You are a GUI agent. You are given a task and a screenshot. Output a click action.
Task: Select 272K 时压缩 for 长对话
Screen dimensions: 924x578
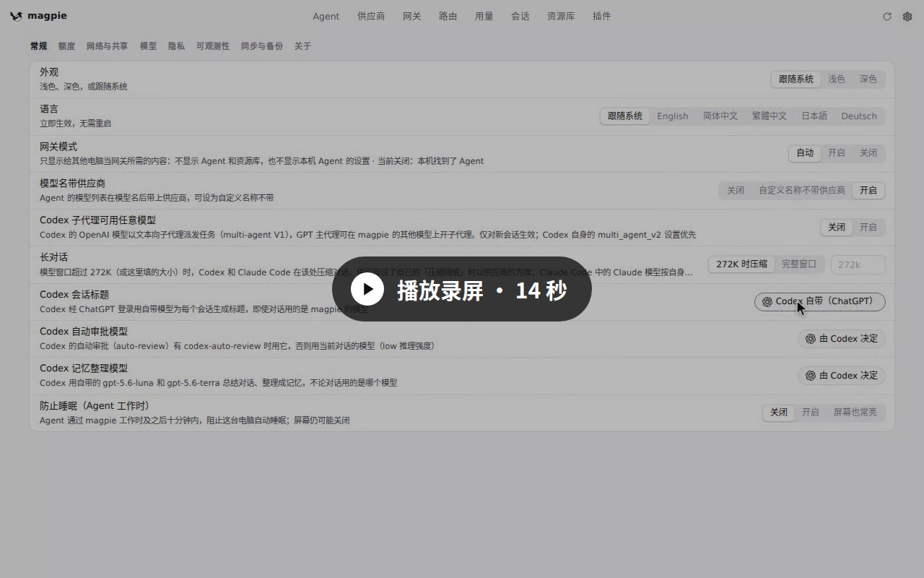coord(742,264)
